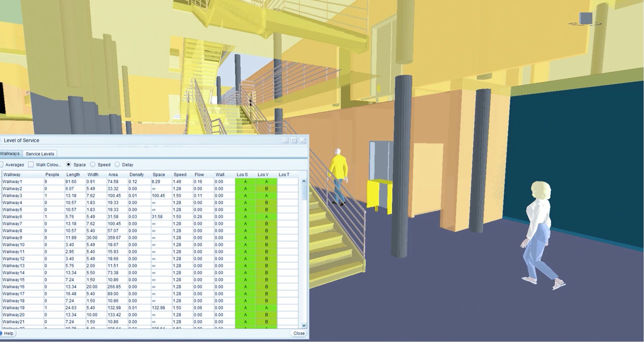Minimize the Level of Service window

285,140
